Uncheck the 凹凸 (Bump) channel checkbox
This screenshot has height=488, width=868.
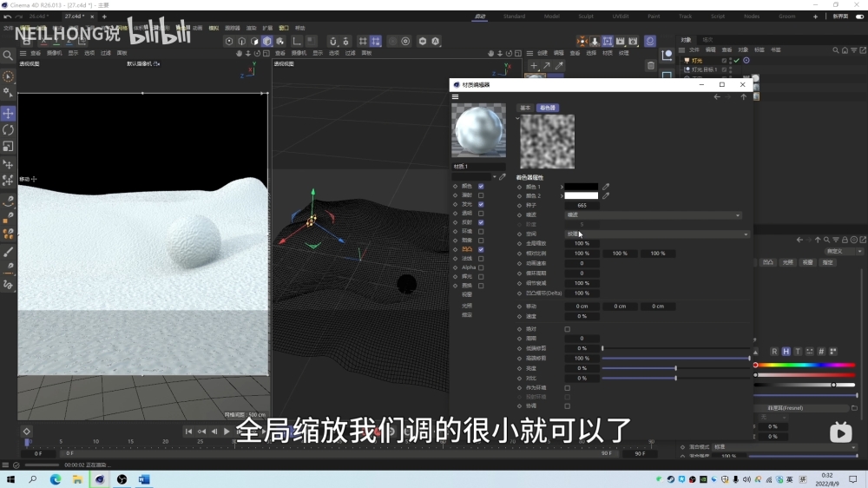click(x=481, y=250)
